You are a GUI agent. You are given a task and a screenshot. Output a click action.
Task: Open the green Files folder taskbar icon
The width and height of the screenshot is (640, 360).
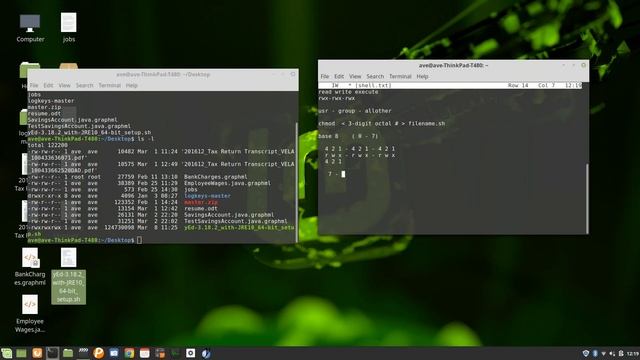(x=68, y=353)
